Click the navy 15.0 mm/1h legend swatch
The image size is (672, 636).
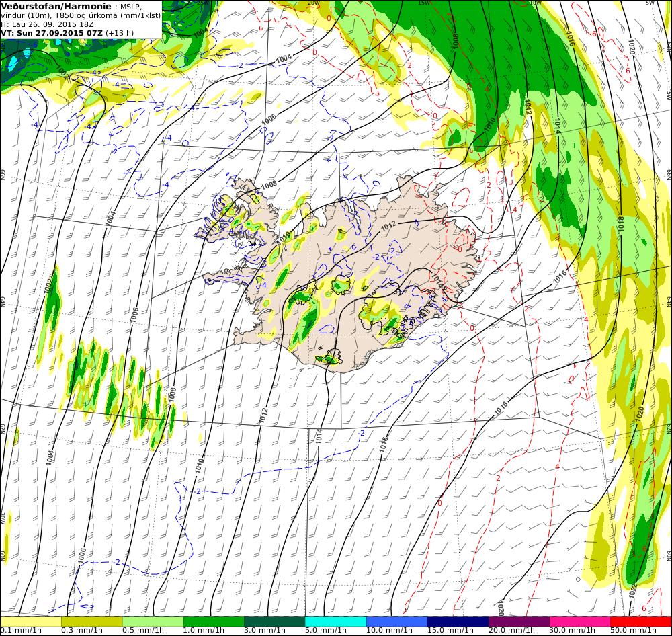pos(458,621)
